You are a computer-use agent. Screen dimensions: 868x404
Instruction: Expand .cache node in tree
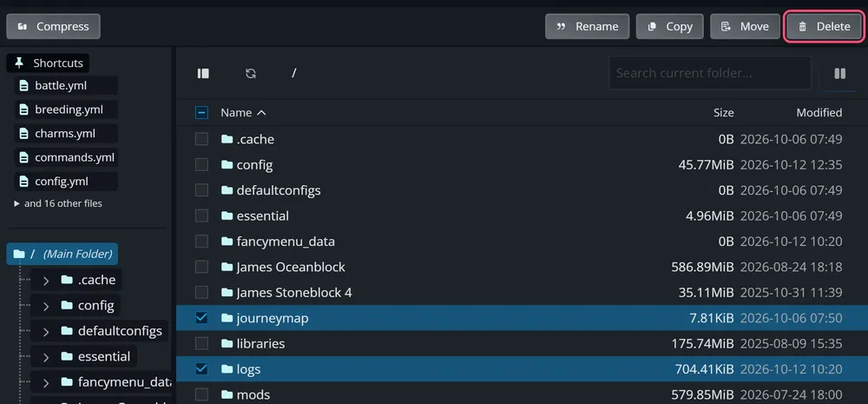tap(46, 280)
